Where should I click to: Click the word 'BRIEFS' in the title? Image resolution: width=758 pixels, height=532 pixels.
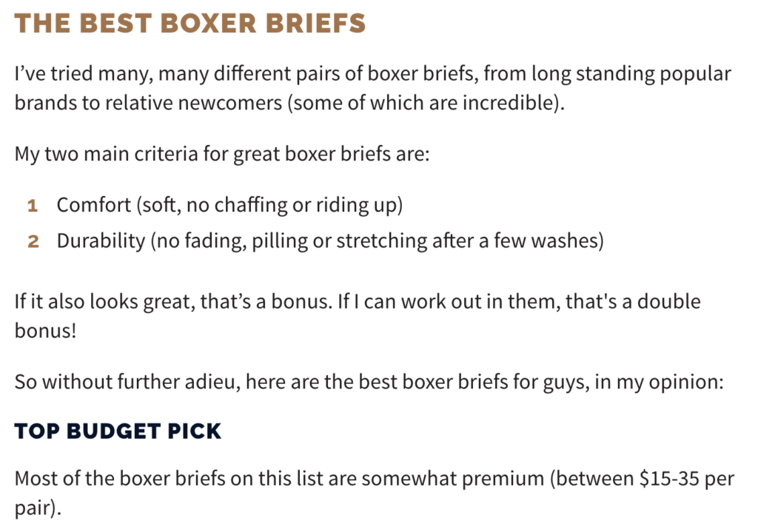click(315, 23)
